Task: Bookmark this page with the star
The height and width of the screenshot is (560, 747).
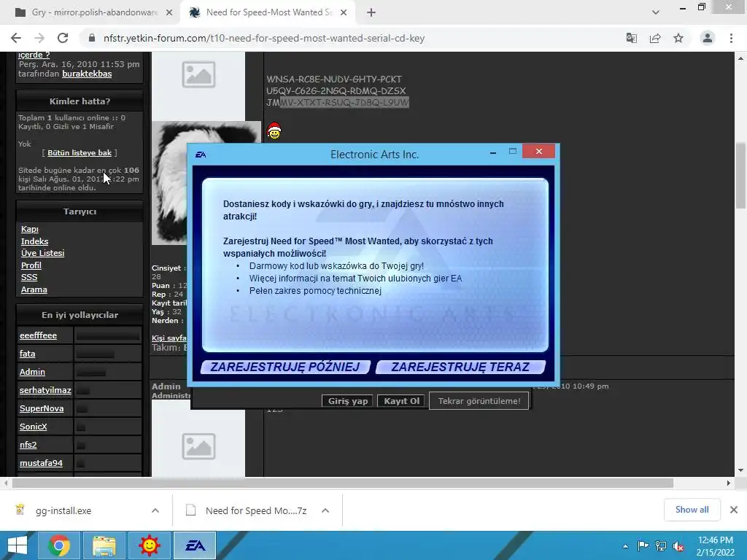Action: pyautogui.click(x=678, y=38)
